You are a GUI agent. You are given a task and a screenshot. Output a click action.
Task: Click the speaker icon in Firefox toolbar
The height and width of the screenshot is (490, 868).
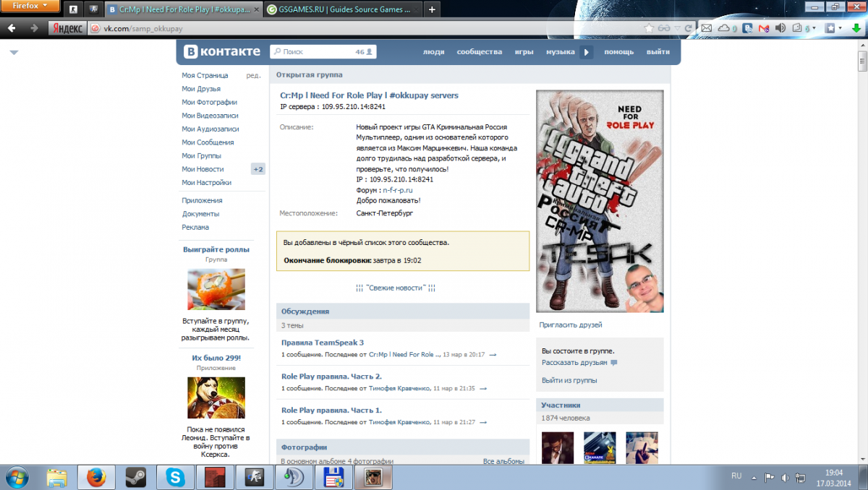coord(780,28)
